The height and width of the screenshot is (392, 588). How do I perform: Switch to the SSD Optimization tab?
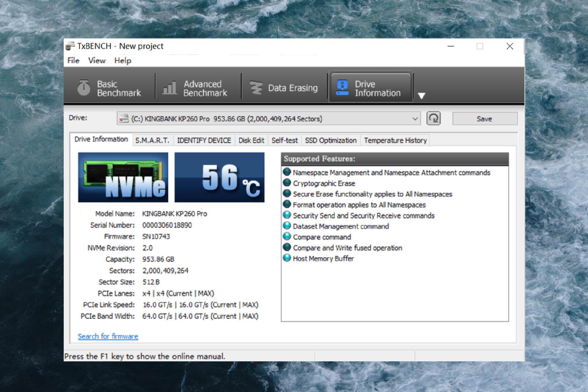coord(331,140)
